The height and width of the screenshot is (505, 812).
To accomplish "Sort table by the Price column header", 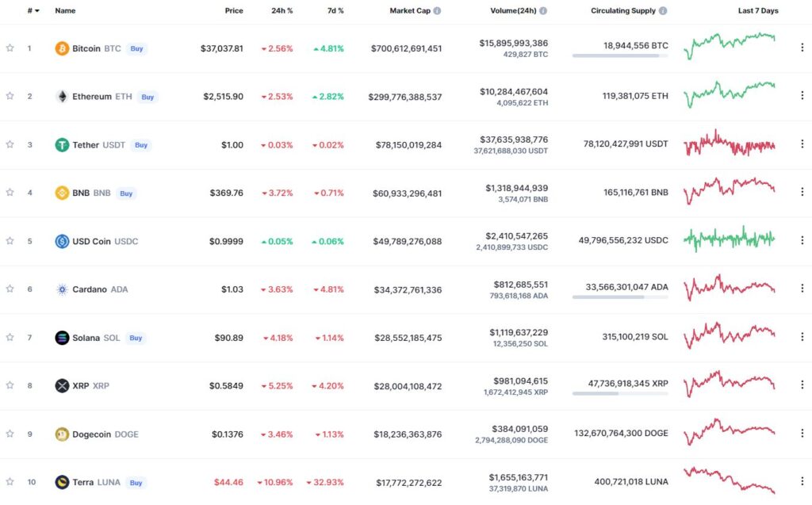I will (x=234, y=11).
